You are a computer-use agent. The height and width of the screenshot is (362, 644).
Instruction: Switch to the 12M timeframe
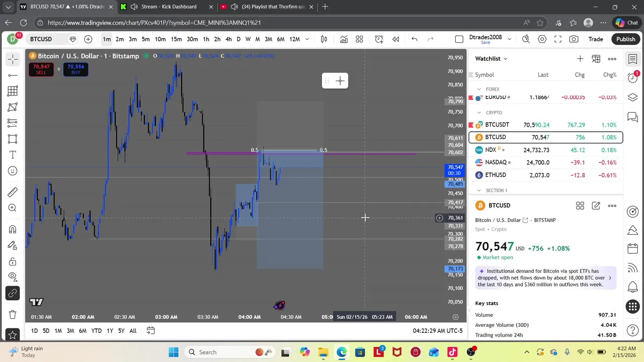pyautogui.click(x=295, y=39)
